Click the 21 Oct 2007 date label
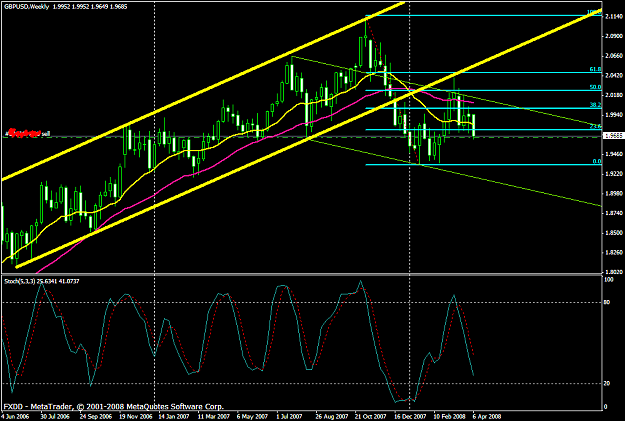The width and height of the screenshot is (625, 421). click(x=371, y=417)
